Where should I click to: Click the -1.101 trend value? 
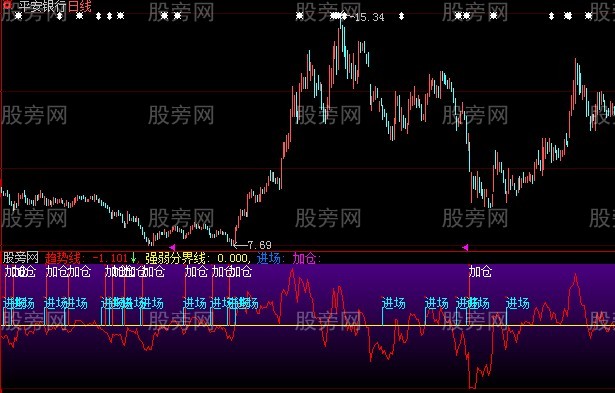(x=110, y=258)
